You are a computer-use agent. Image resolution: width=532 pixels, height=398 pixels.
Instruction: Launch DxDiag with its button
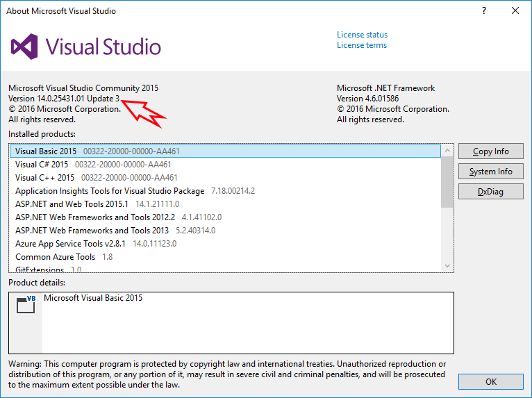(490, 192)
